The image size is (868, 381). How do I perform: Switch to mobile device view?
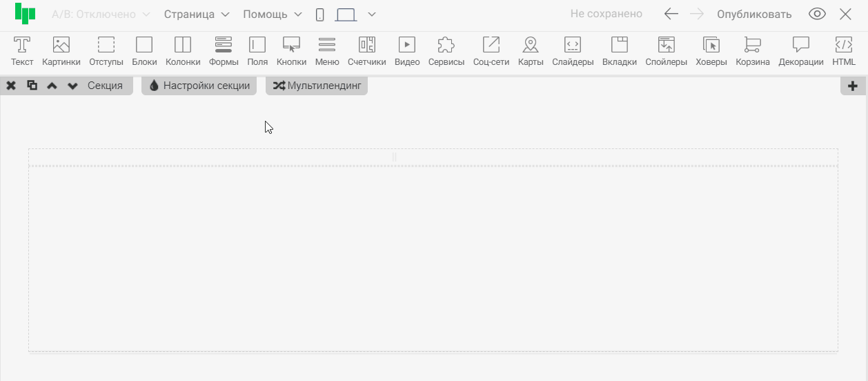click(x=320, y=14)
